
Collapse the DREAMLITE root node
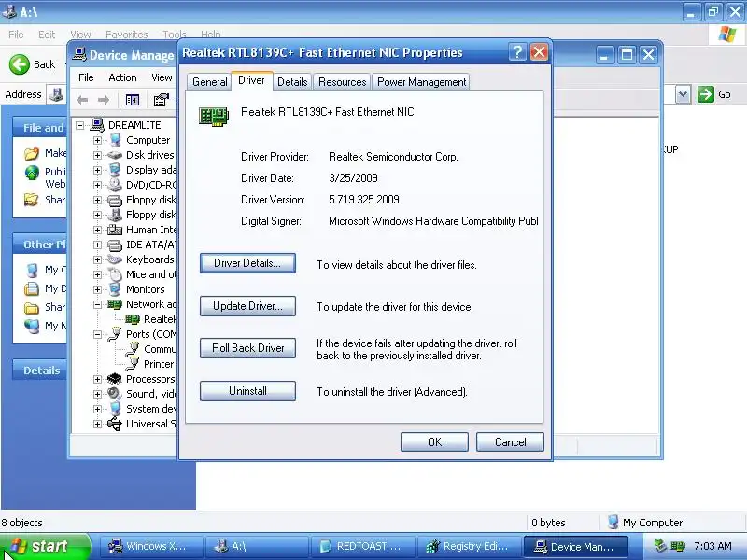(x=80, y=125)
